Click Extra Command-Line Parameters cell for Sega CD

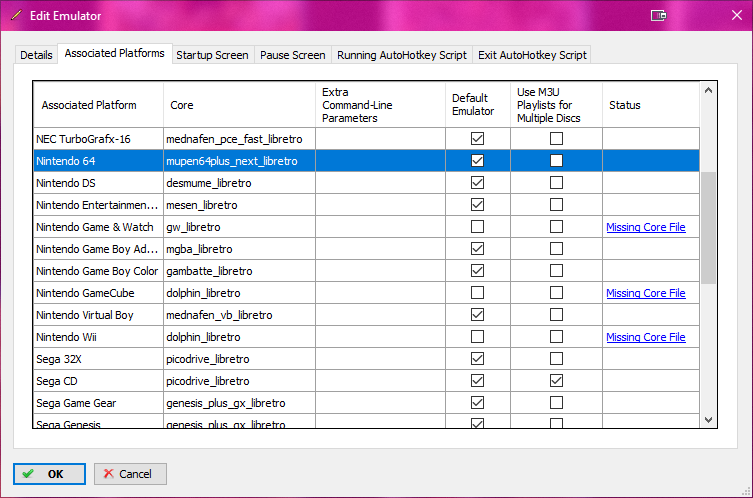[x=380, y=381]
